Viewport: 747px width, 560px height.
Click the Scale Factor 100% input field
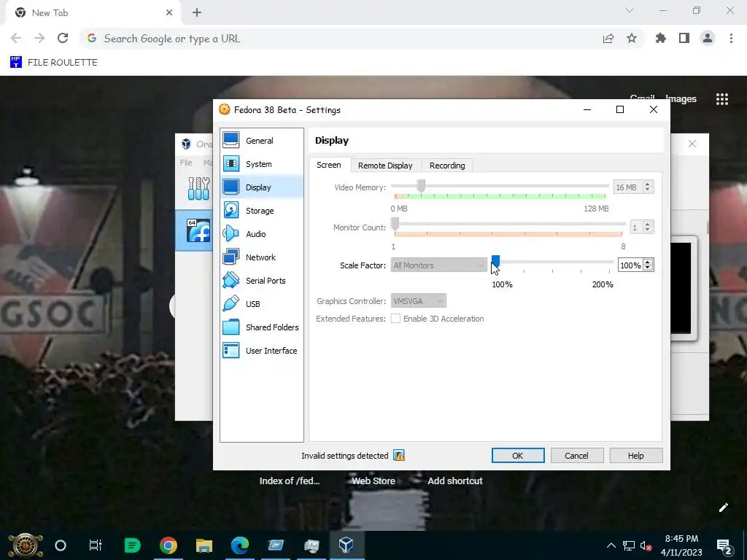click(x=630, y=265)
